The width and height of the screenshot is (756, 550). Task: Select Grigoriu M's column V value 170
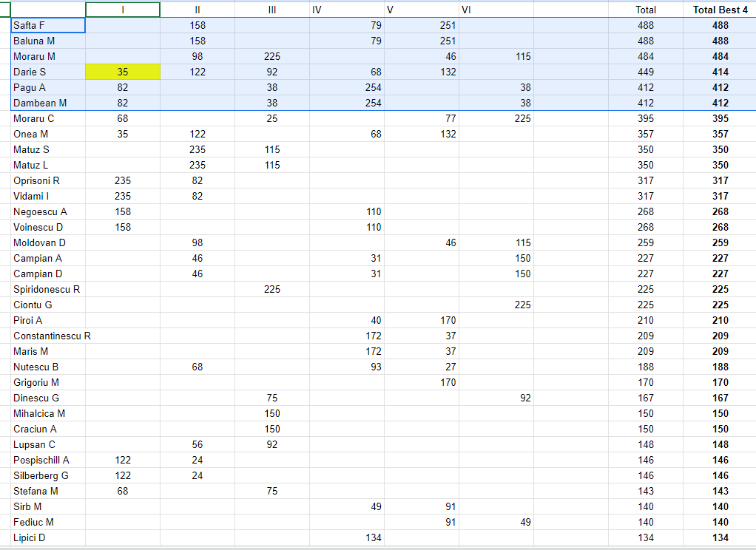[421, 382]
